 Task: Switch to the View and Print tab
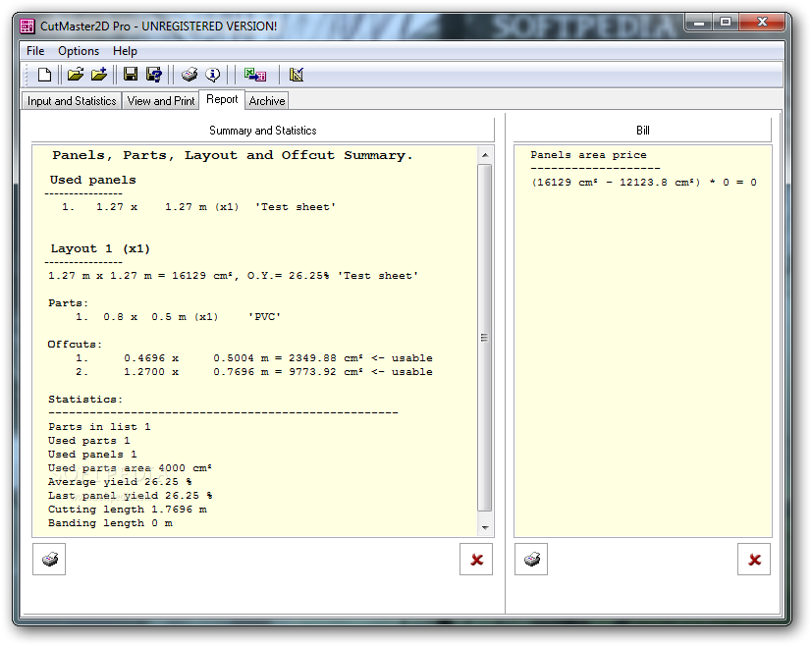point(161,101)
